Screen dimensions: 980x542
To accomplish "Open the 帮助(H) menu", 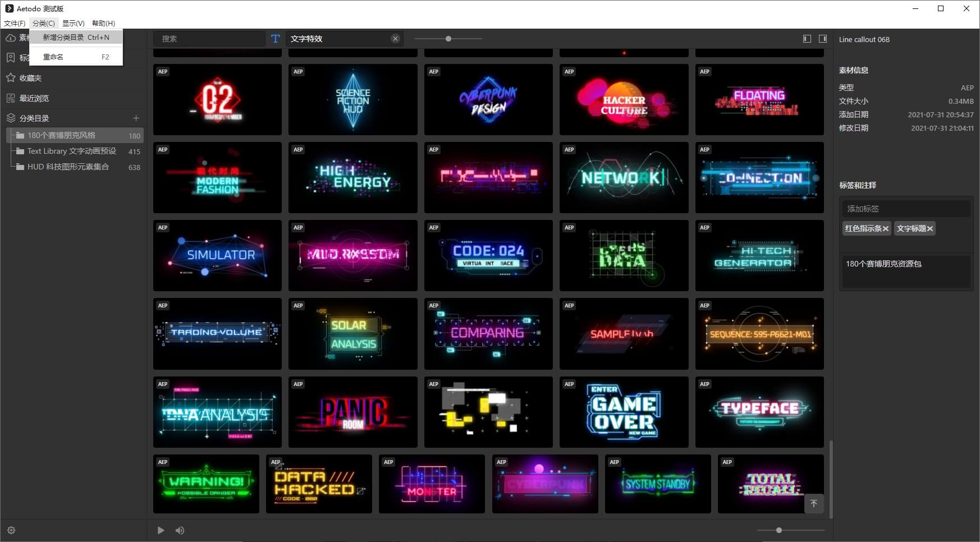I will [103, 24].
